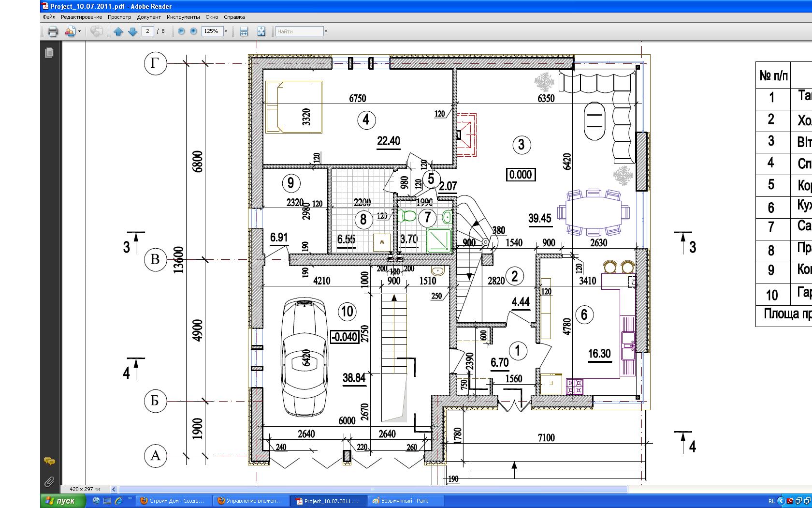This screenshot has height=508, width=812.
Task: Select the fit full page icon
Action: pyautogui.click(x=261, y=31)
